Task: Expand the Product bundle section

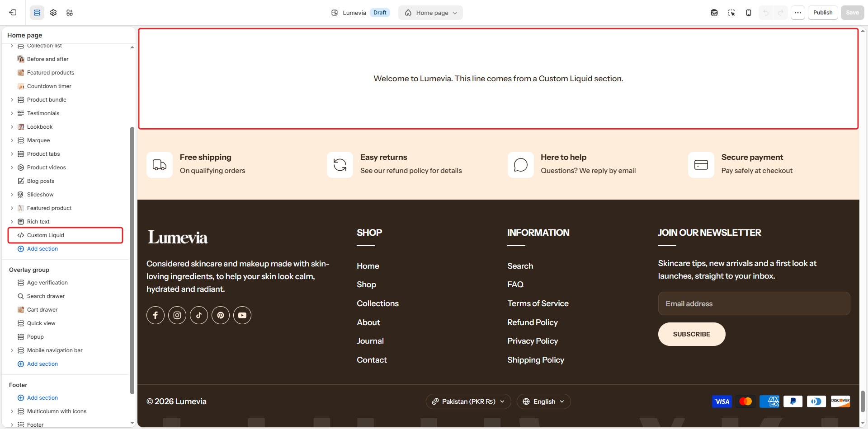Action: click(12, 100)
